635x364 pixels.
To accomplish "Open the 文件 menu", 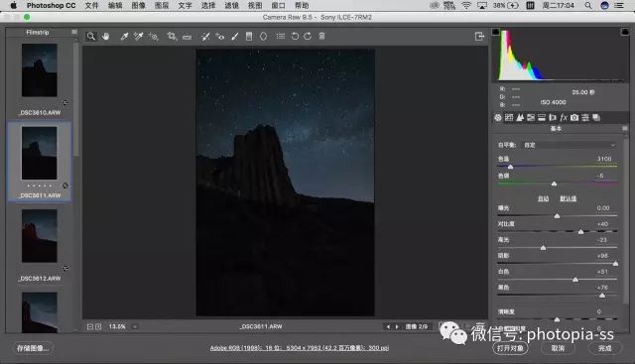I will pos(92,5).
